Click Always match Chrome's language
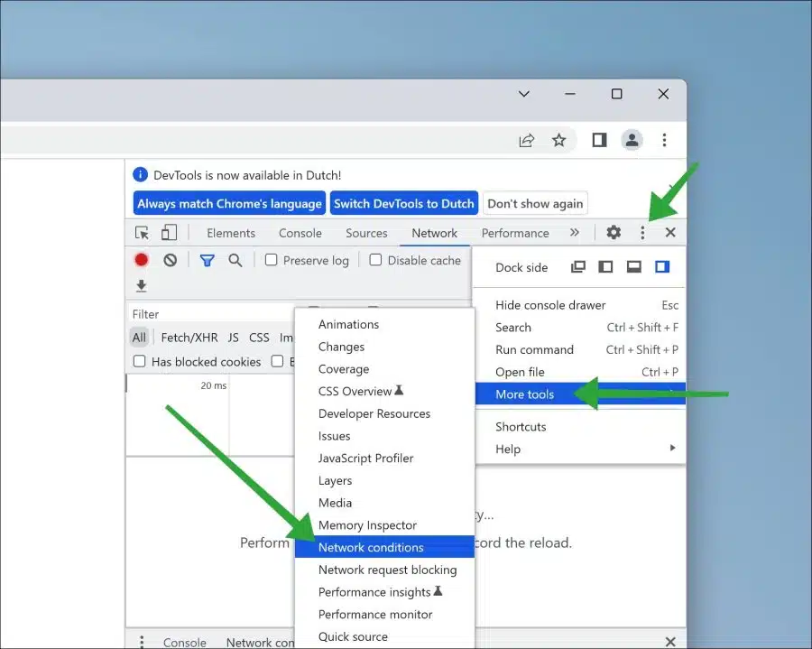This screenshot has width=812, height=649. click(229, 204)
